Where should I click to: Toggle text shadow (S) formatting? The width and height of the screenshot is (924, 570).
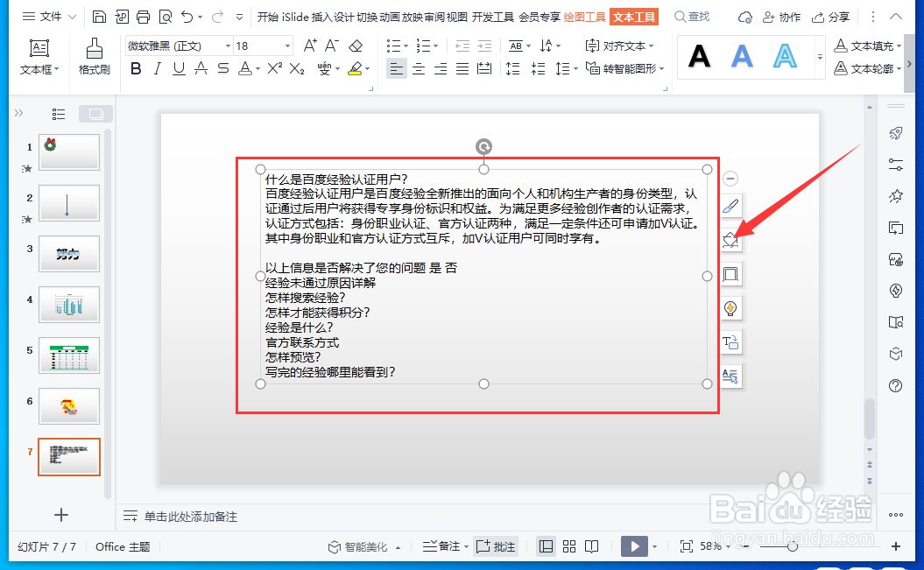222,69
